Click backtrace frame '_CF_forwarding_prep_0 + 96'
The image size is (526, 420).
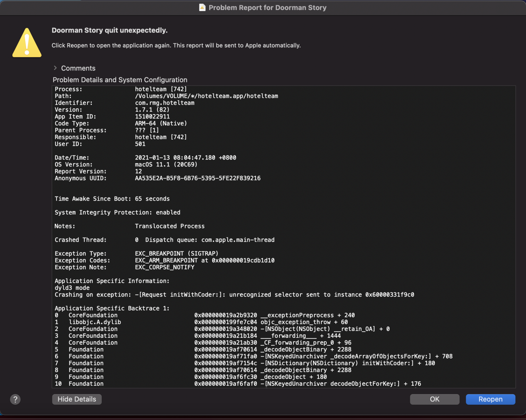[306, 343]
